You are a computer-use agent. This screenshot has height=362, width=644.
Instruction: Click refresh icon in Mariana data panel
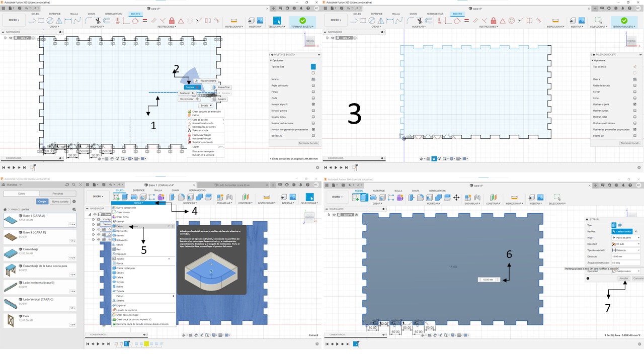point(67,184)
